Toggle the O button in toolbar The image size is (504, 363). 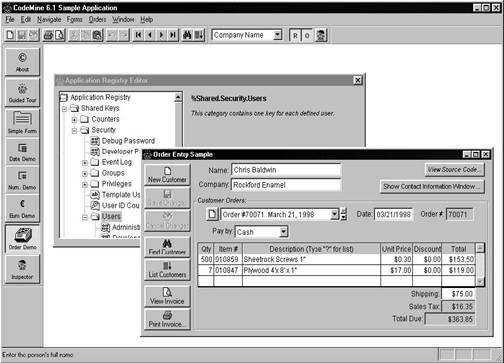[x=307, y=35]
